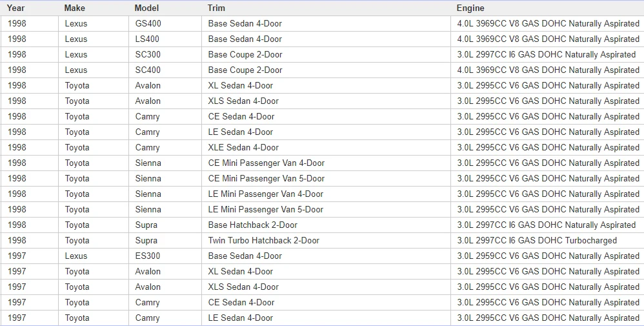
Task: Select the Sienna model cell in the LE 5-Door row
Action: coord(165,210)
